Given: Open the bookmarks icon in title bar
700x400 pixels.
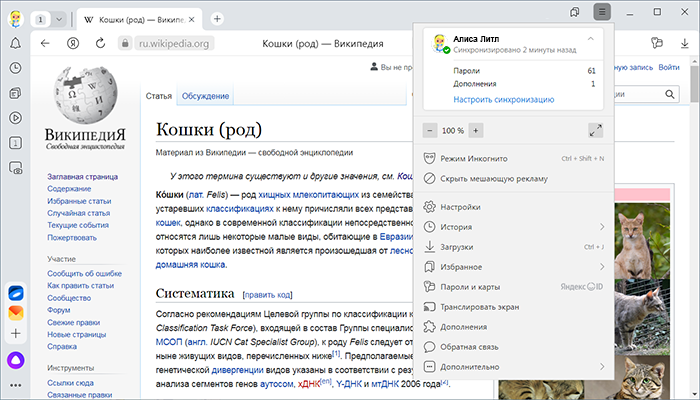Looking at the screenshot, I should (575, 12).
